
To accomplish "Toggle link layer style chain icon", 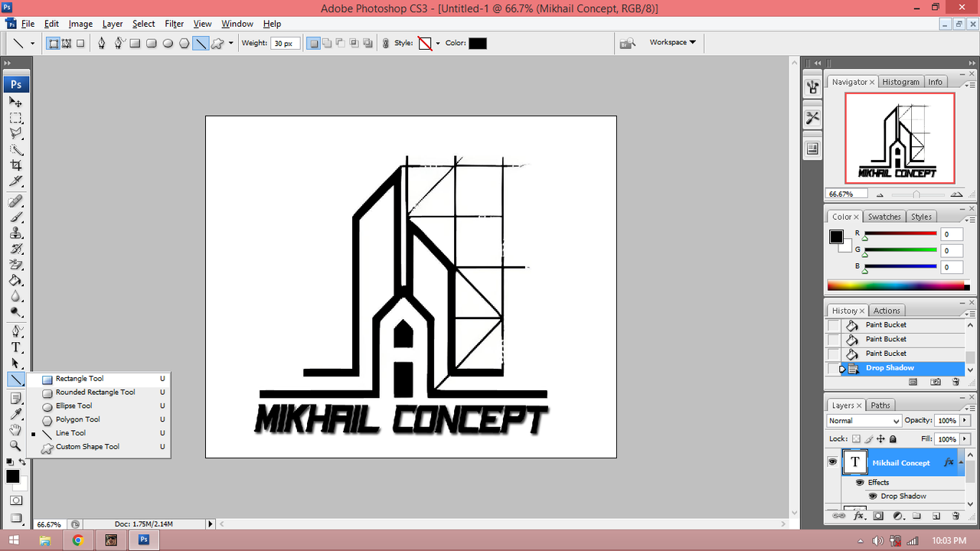I will 386,44.
